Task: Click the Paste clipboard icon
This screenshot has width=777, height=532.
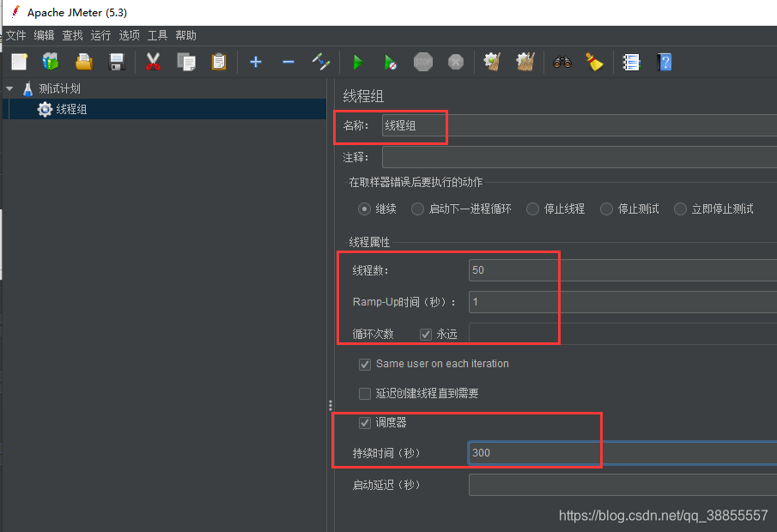Action: (x=219, y=62)
